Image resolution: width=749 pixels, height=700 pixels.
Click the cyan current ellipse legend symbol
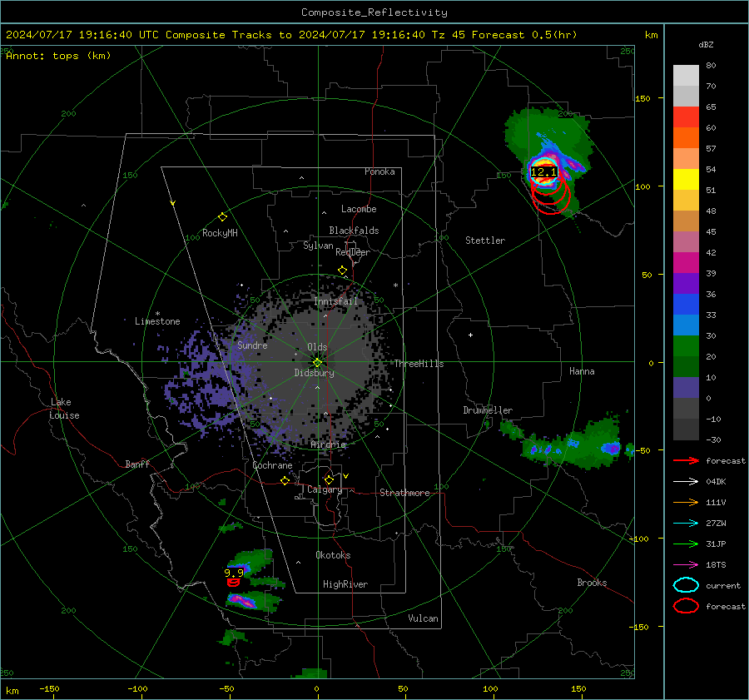(686, 585)
